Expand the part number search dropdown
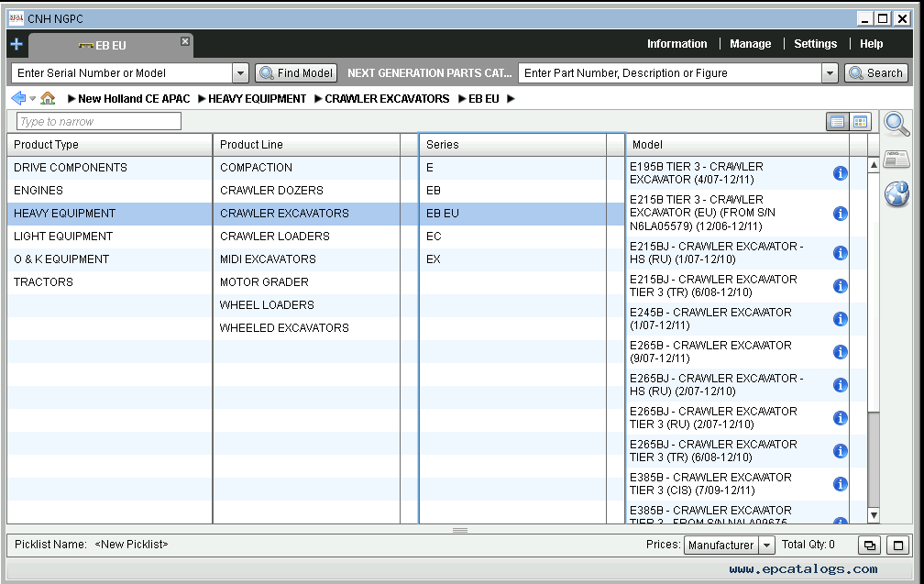This screenshot has width=924, height=584. tap(830, 73)
